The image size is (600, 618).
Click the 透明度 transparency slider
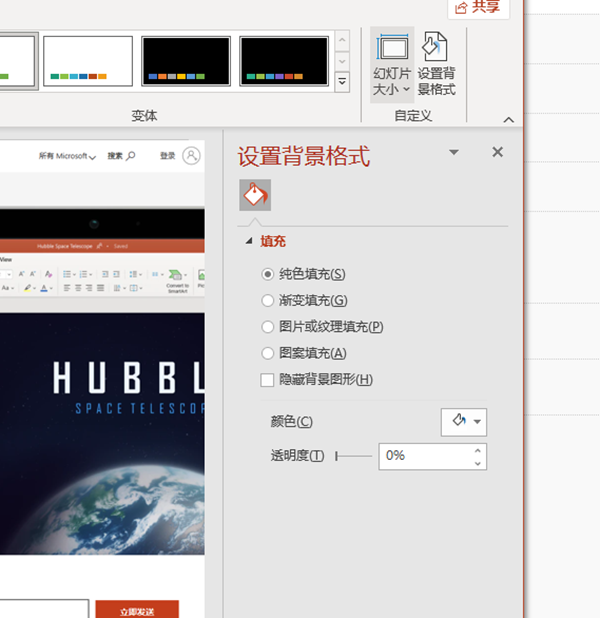pos(354,456)
